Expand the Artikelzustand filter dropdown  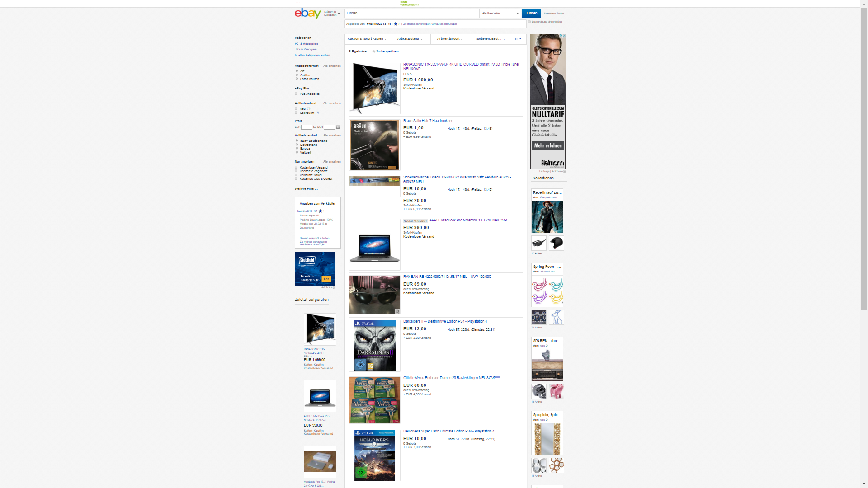(410, 39)
